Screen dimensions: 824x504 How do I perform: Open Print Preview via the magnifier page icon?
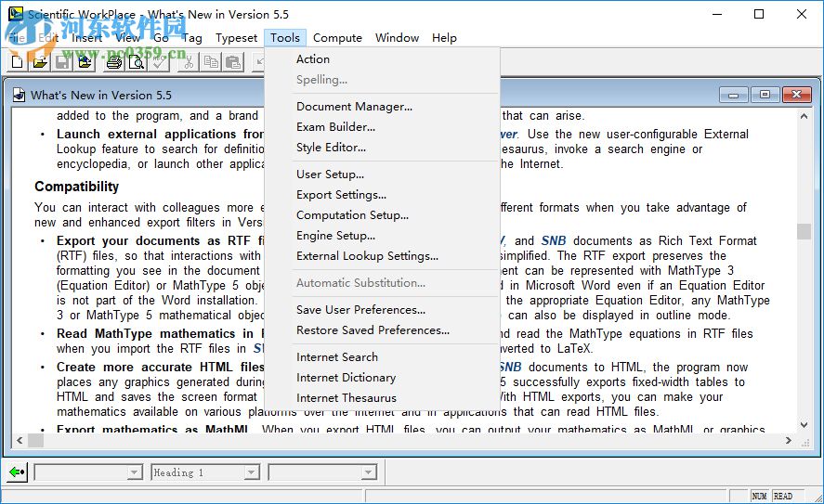pos(137,62)
